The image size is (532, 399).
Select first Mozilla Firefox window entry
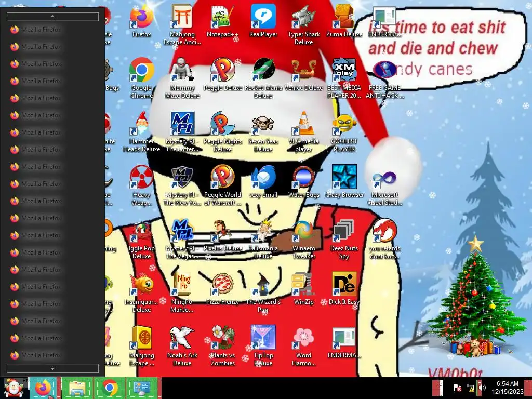[x=52, y=30]
